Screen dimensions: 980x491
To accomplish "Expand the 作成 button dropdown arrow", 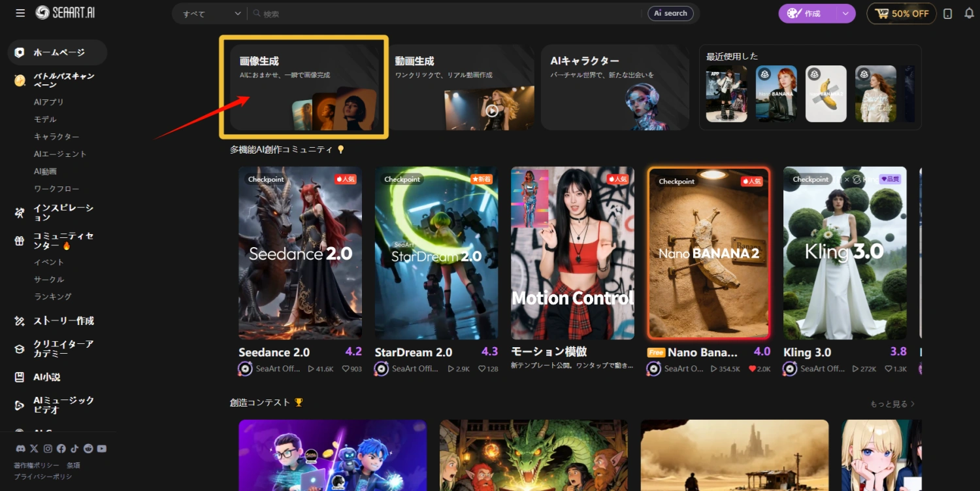I will pyautogui.click(x=846, y=14).
